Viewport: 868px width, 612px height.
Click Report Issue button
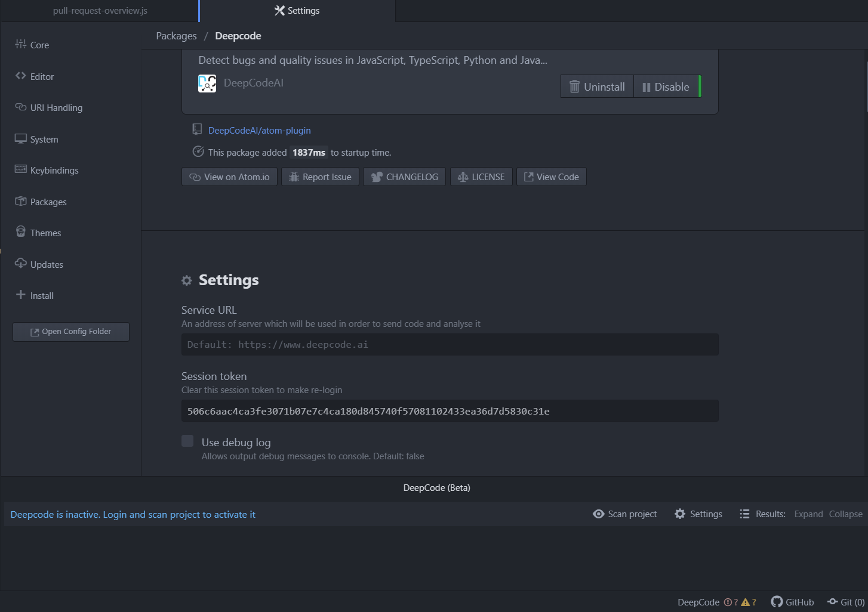pos(320,177)
